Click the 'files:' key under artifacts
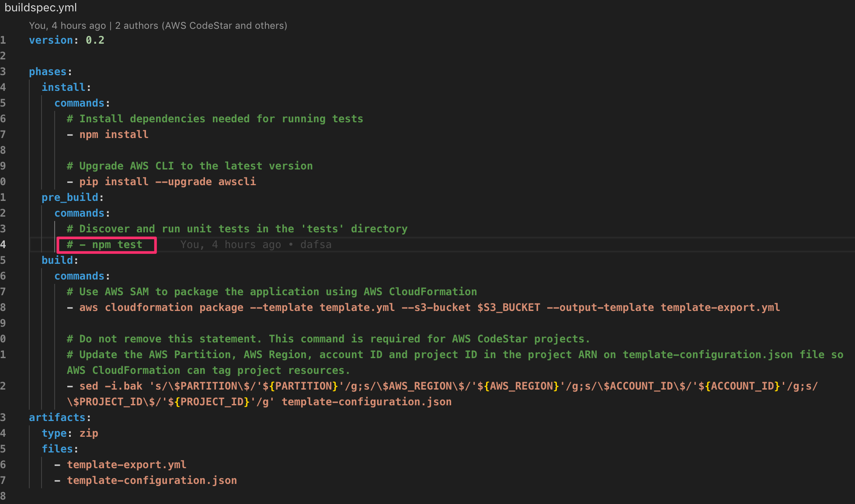The width and height of the screenshot is (855, 504). (x=60, y=449)
